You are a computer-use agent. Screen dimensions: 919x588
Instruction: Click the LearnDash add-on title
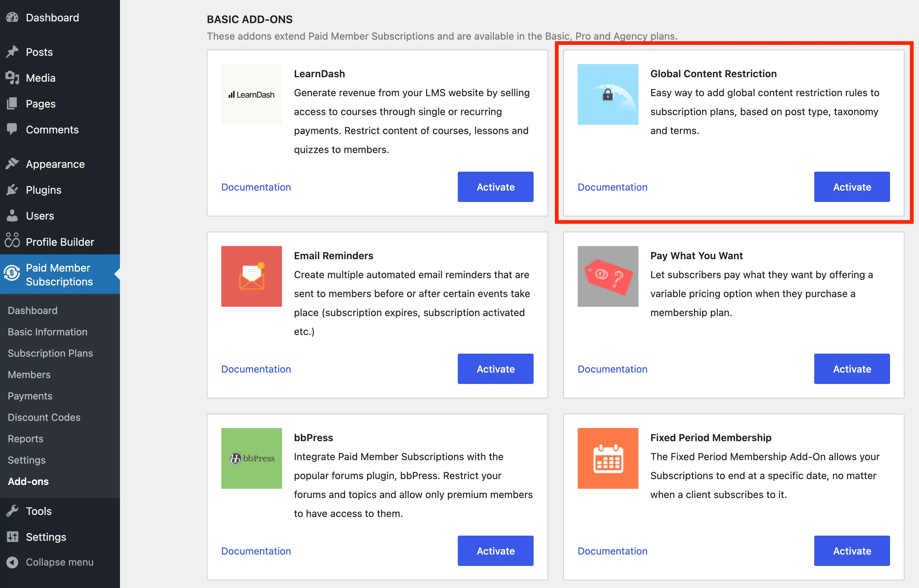pos(319,74)
